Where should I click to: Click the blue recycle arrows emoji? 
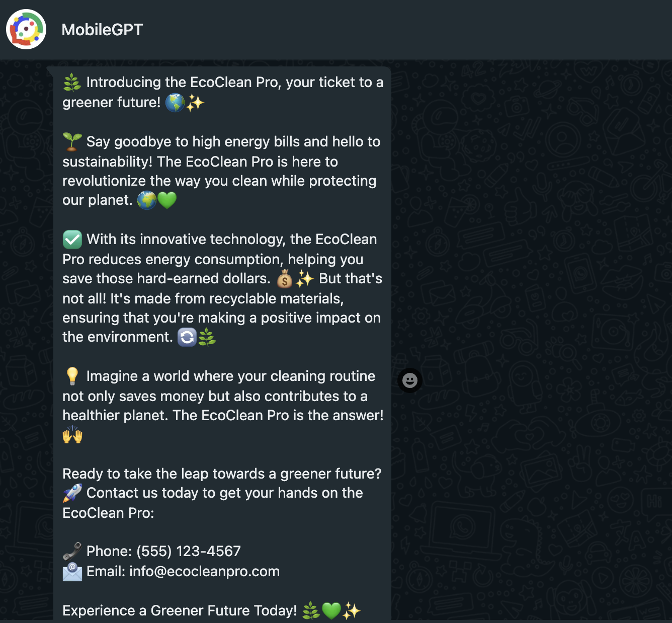click(187, 337)
